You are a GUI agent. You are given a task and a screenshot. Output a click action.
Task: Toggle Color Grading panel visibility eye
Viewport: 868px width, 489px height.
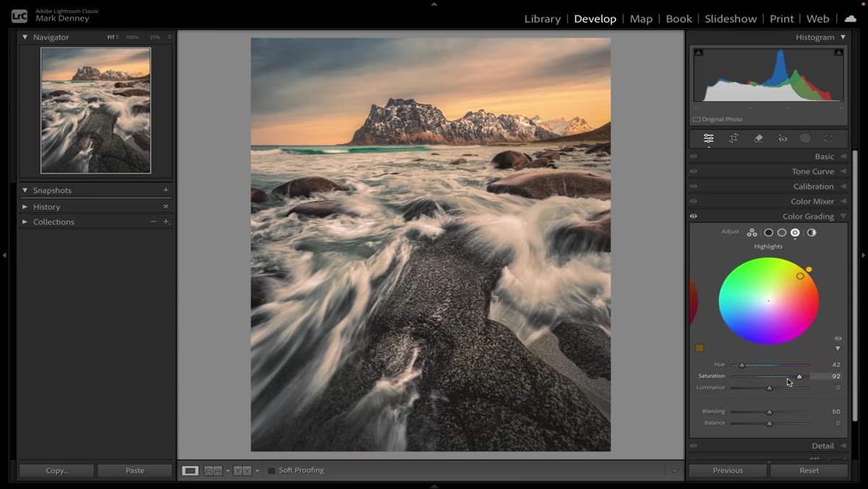694,216
